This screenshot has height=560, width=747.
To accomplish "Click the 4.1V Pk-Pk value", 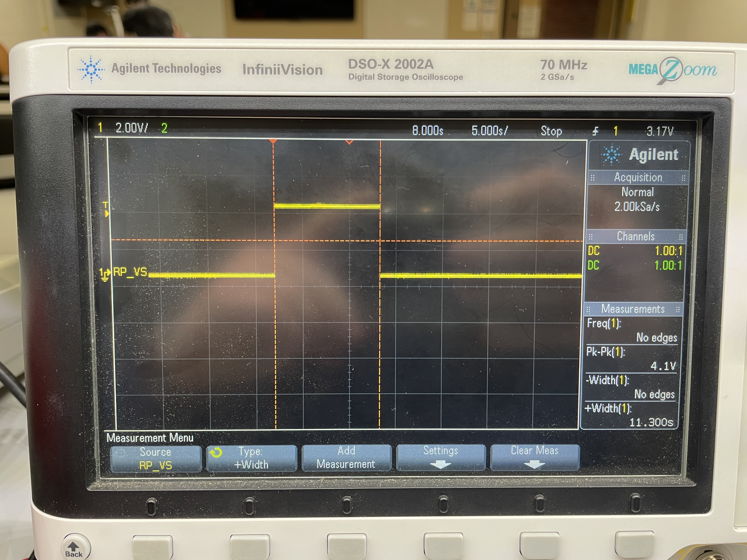I will [x=663, y=366].
